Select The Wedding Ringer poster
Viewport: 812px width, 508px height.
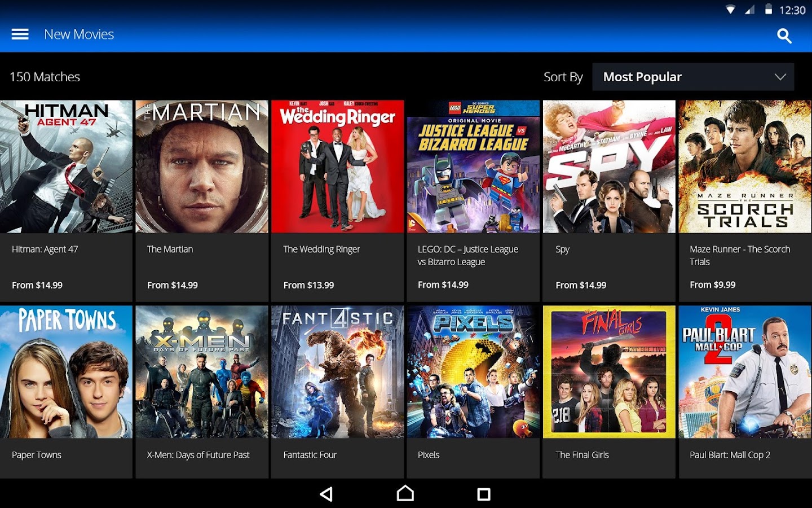(x=338, y=167)
